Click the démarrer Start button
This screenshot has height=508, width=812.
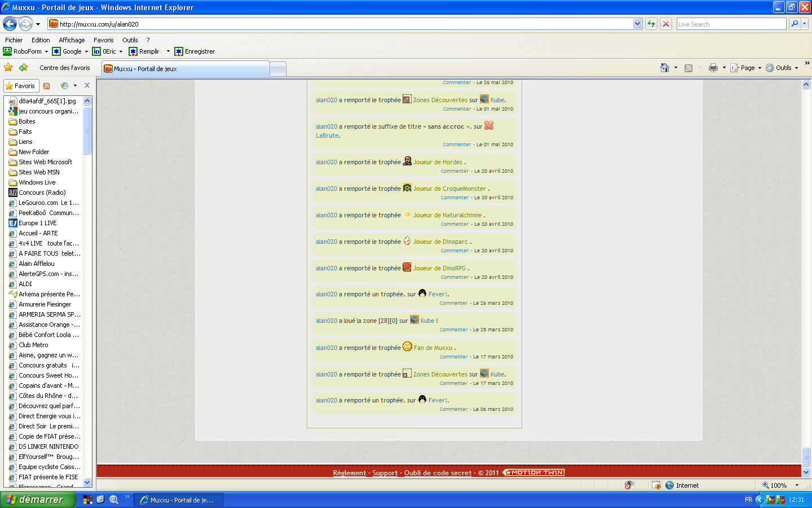(37, 500)
